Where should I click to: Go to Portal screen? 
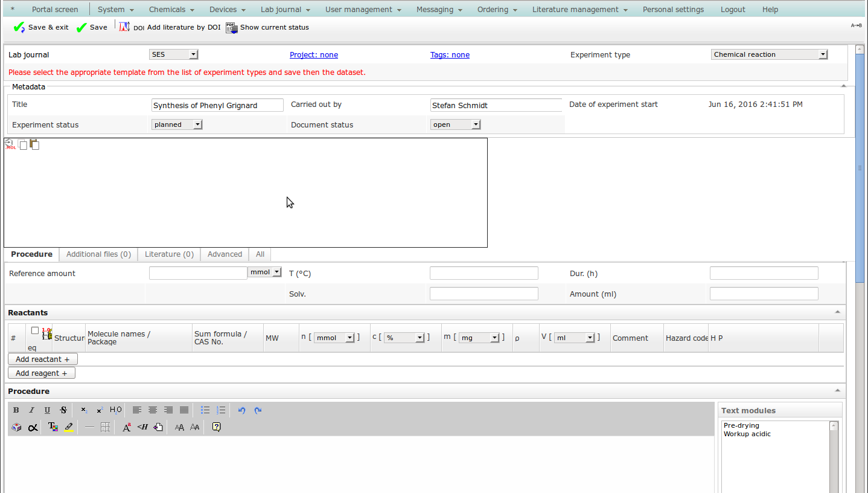[x=55, y=10]
